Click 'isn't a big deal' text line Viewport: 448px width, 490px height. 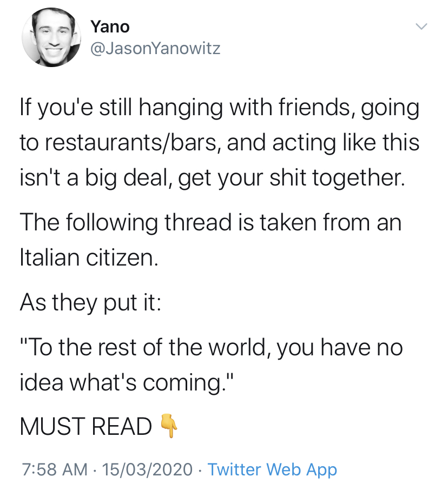212,177
